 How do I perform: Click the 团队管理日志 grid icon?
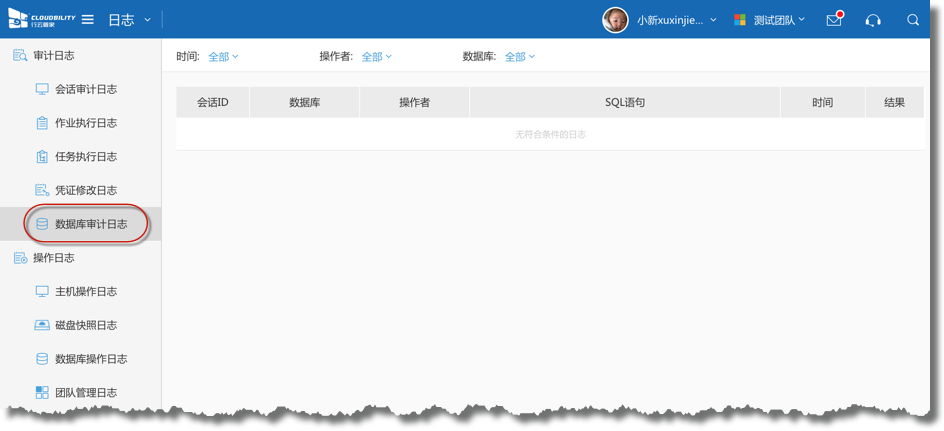tap(42, 392)
